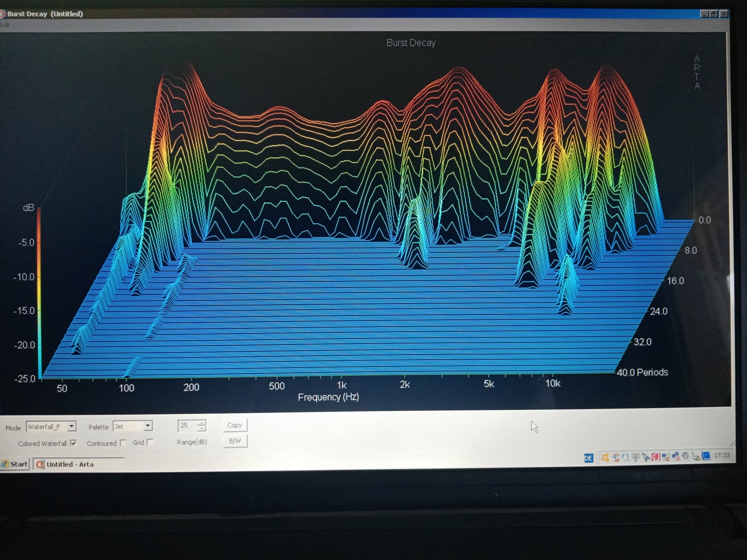This screenshot has height=560, width=747.
Task: Open the Edit menu
Action: (5, 25)
